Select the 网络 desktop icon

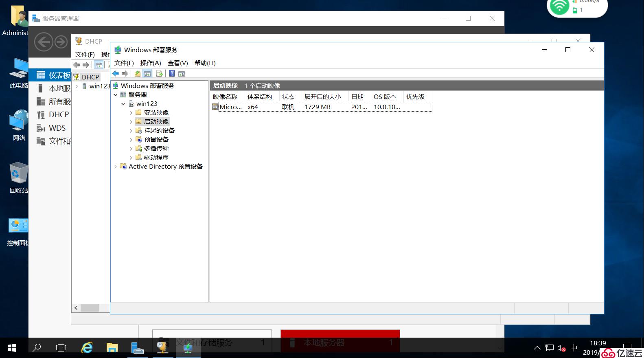(x=18, y=125)
